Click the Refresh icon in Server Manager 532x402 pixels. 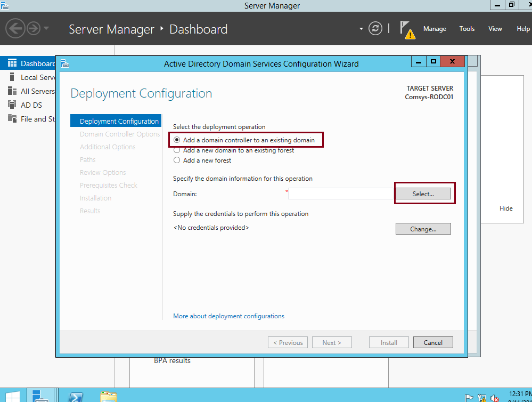[375, 29]
